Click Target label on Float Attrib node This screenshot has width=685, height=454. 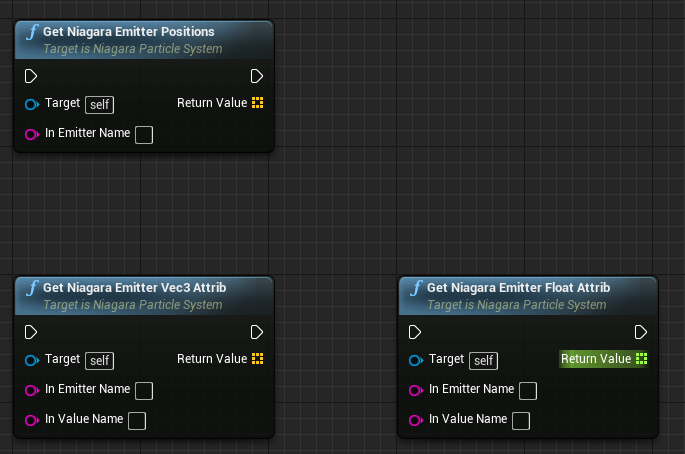tap(446, 360)
